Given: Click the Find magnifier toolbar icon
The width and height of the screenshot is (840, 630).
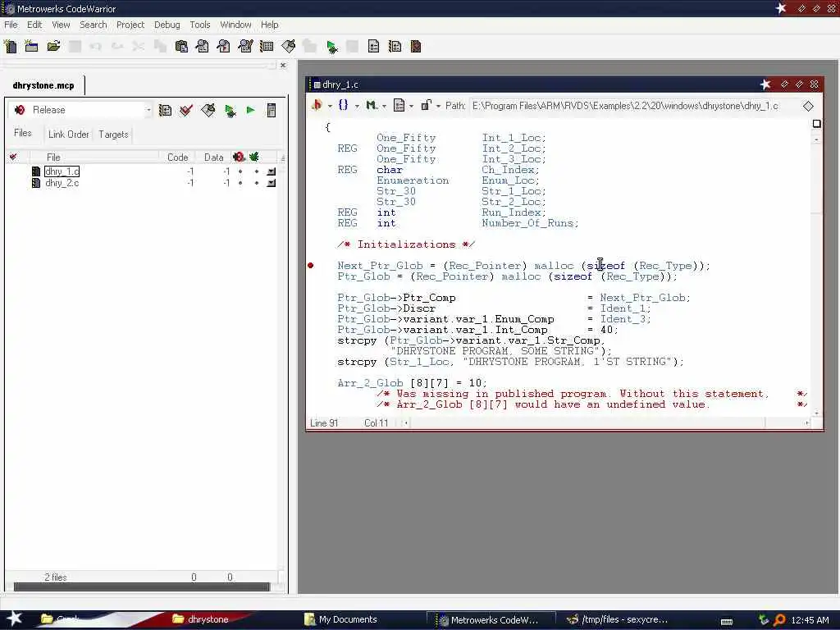Looking at the screenshot, I should click(x=203, y=47).
